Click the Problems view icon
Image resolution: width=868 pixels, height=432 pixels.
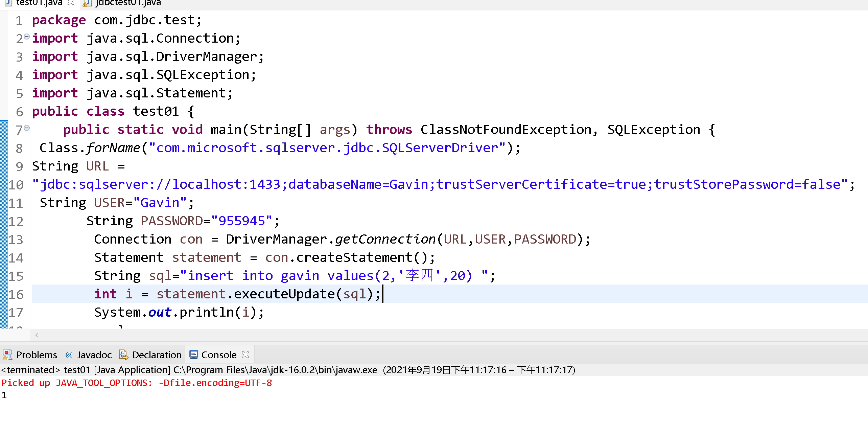coord(7,355)
